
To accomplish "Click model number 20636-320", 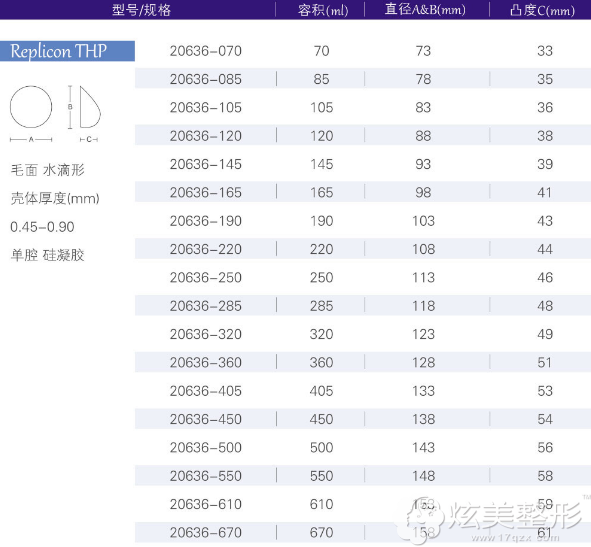I will coord(205,334).
